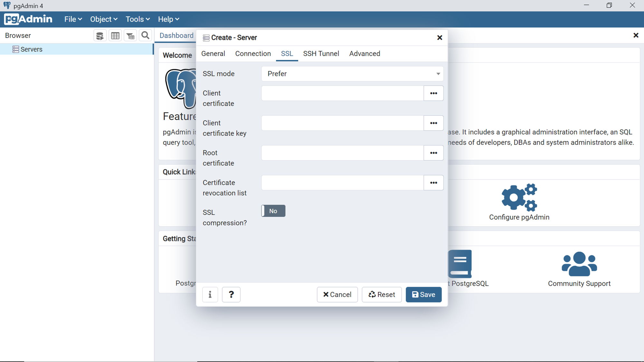Save the new server settings

[423, 294]
